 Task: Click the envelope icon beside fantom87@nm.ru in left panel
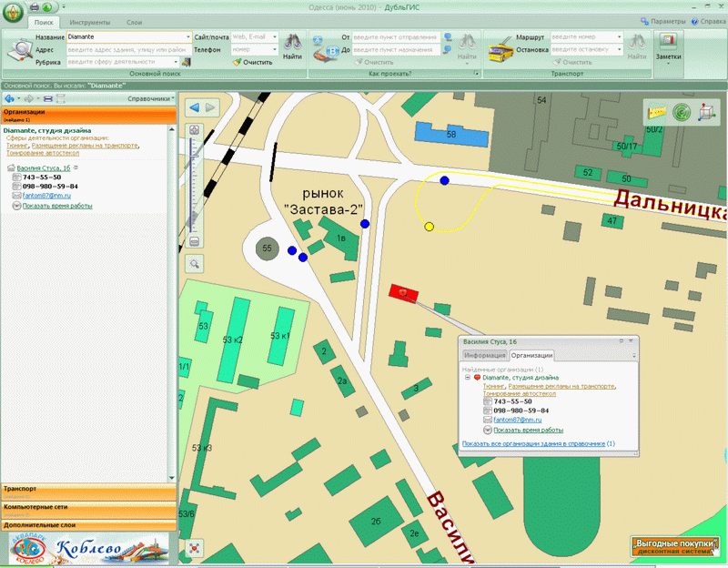16,196
